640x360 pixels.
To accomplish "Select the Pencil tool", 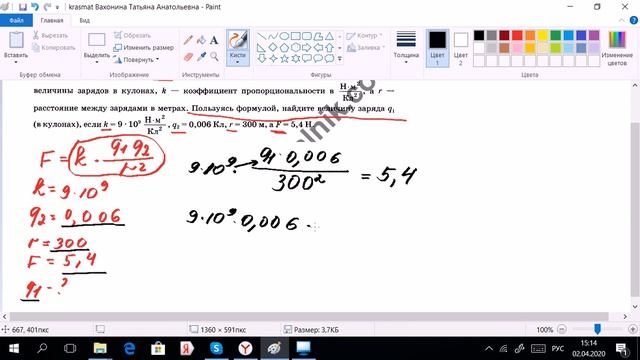I will click(188, 40).
